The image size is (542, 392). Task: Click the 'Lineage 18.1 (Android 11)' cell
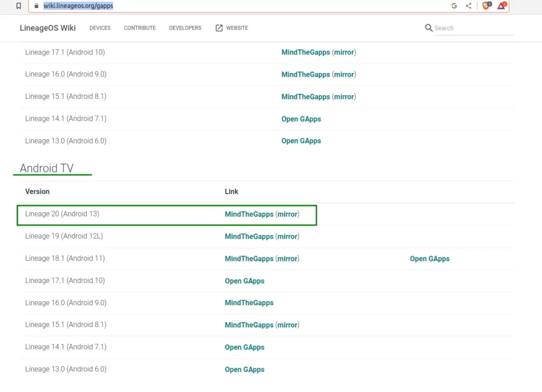65,258
